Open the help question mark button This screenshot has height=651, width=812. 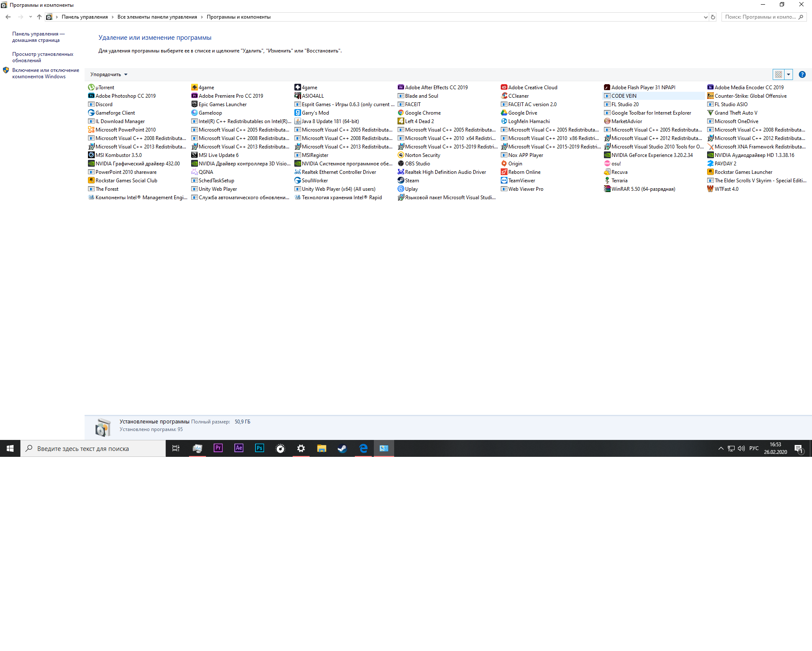coord(802,74)
